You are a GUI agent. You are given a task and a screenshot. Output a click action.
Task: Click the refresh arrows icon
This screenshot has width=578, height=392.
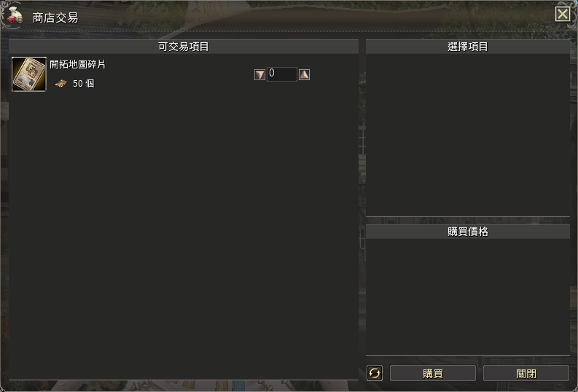pyautogui.click(x=375, y=373)
